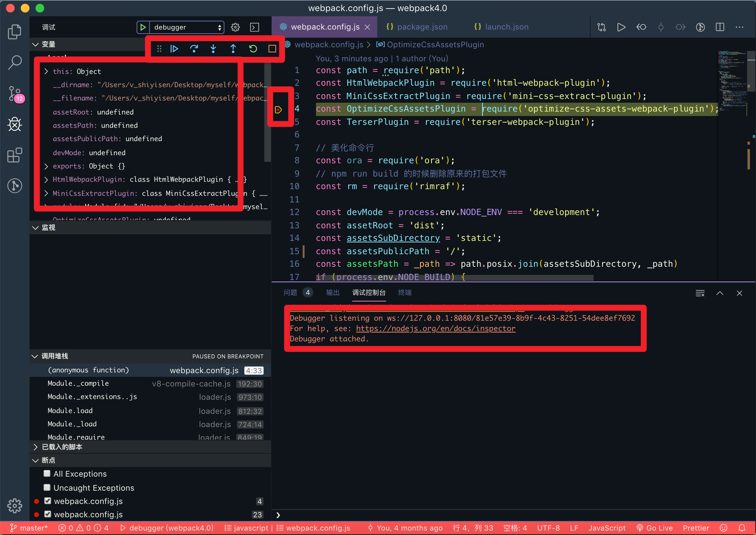Image resolution: width=756 pixels, height=535 pixels.
Task: Collapse the 调用堆栈 call stack section
Action: [x=35, y=356]
